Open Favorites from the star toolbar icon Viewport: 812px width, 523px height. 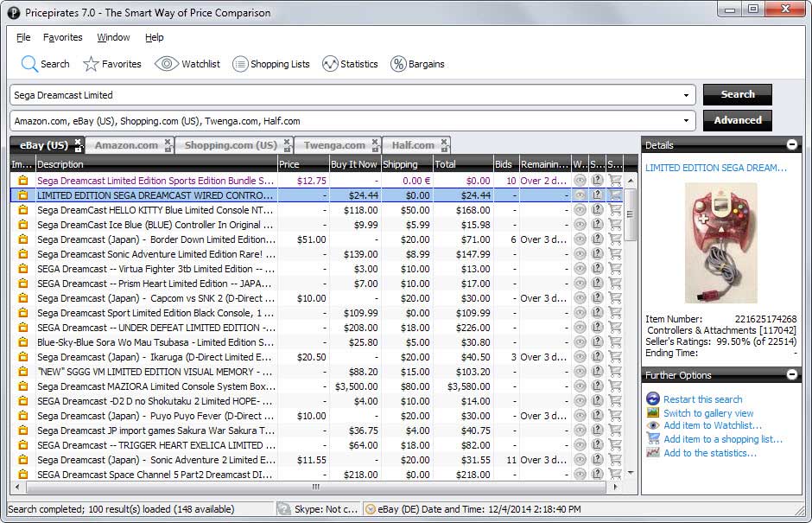111,64
